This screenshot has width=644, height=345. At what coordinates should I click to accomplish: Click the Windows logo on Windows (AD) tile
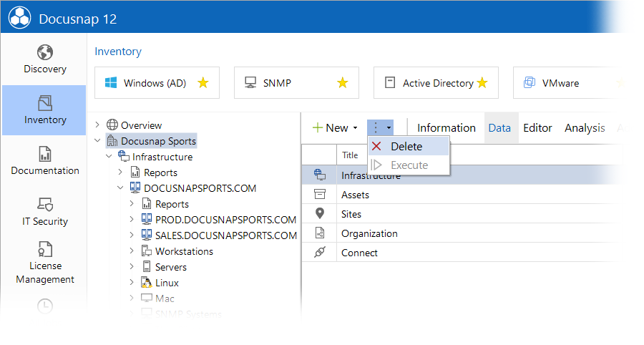pyautogui.click(x=111, y=82)
